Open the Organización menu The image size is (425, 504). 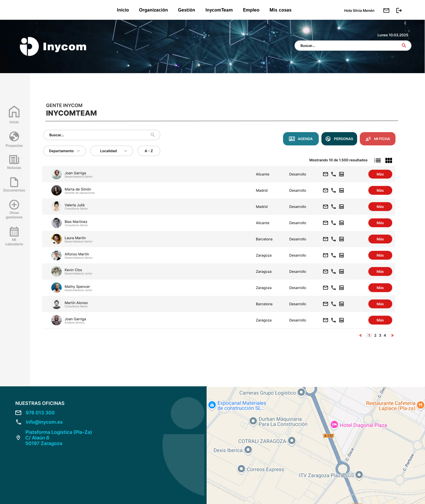153,10
